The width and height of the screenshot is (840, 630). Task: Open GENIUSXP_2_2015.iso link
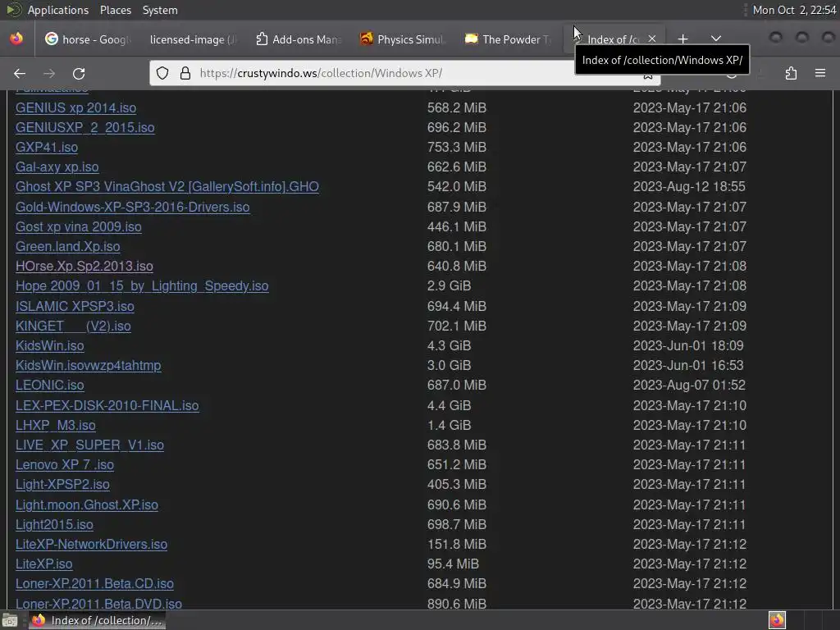pyautogui.click(x=84, y=127)
